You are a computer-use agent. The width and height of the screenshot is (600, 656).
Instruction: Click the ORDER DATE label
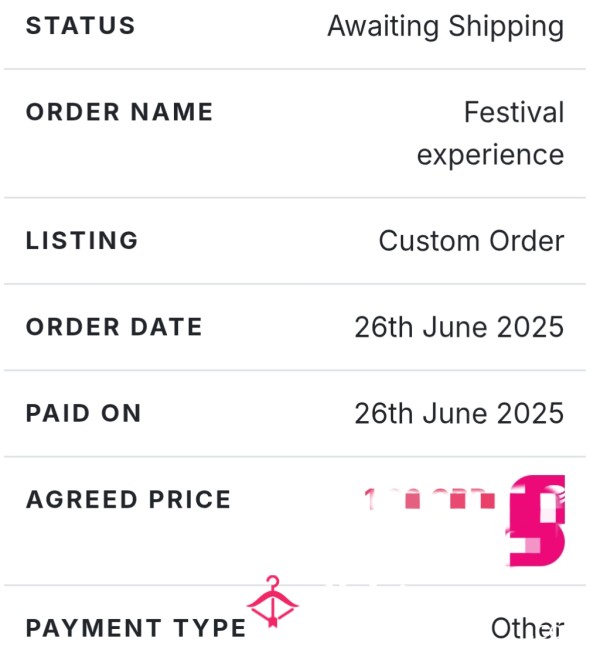coord(114,327)
